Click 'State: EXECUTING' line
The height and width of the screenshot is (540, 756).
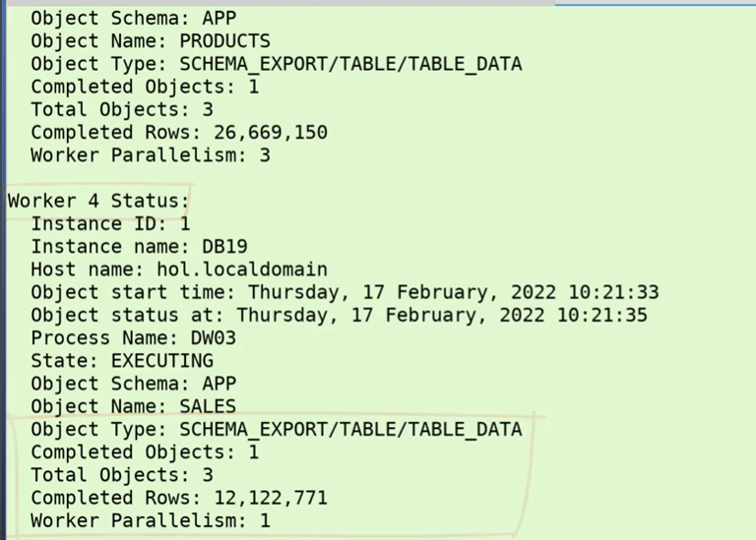122,361
